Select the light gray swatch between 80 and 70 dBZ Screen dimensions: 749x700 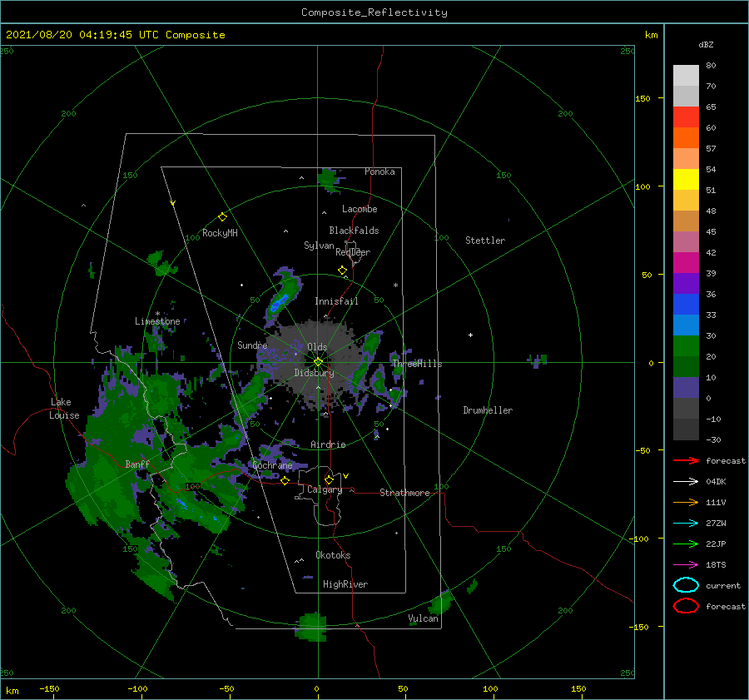click(x=686, y=76)
